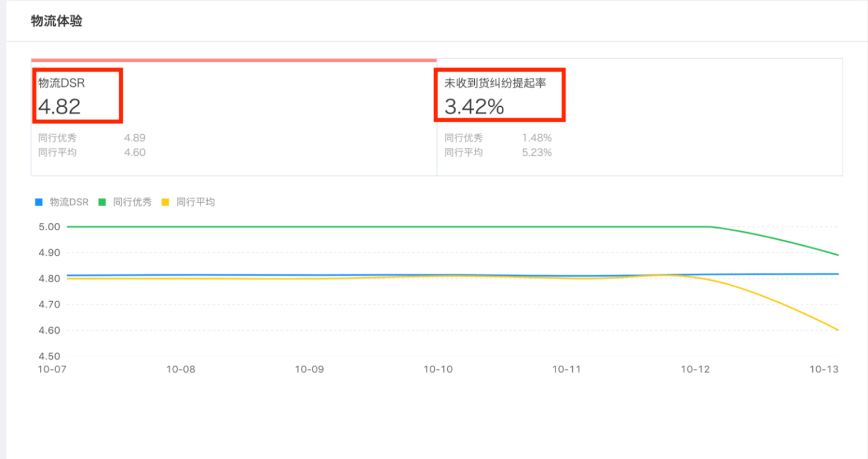Image resolution: width=868 pixels, height=459 pixels.
Task: Click the 1.48% peer excellent dispute rate
Action: click(x=537, y=138)
